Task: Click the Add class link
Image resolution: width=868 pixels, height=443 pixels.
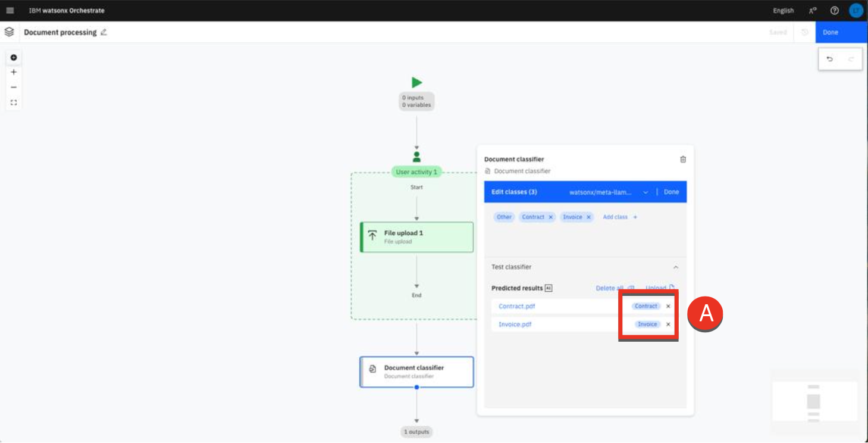Action: [x=619, y=217]
